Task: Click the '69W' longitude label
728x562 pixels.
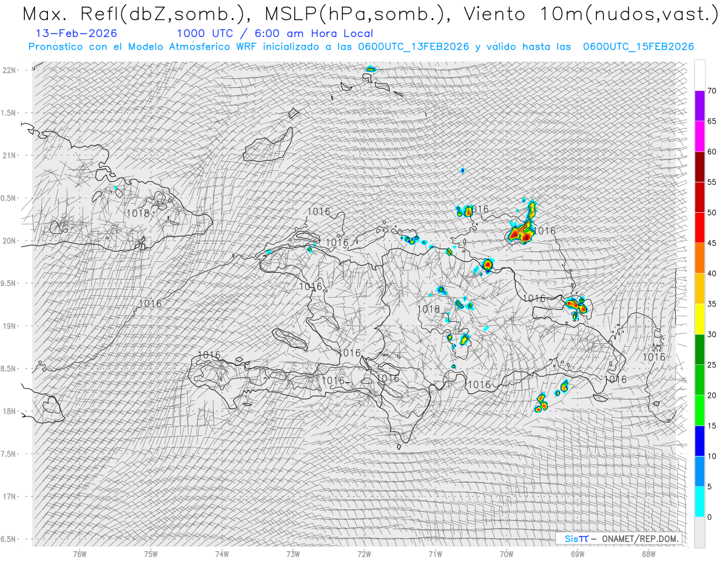Action: [x=577, y=554]
